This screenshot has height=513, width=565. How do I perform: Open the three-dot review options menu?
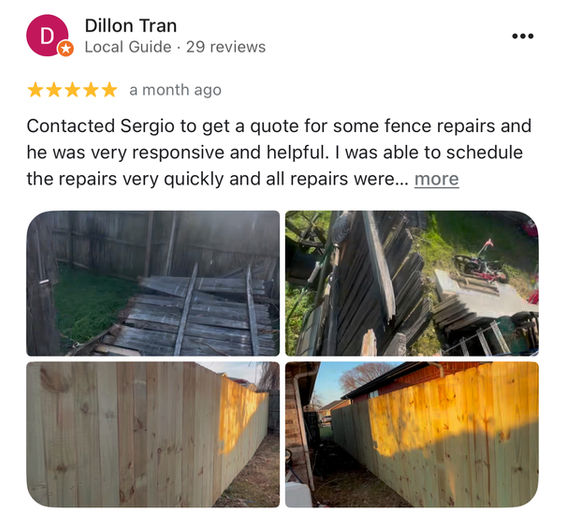coord(522,36)
